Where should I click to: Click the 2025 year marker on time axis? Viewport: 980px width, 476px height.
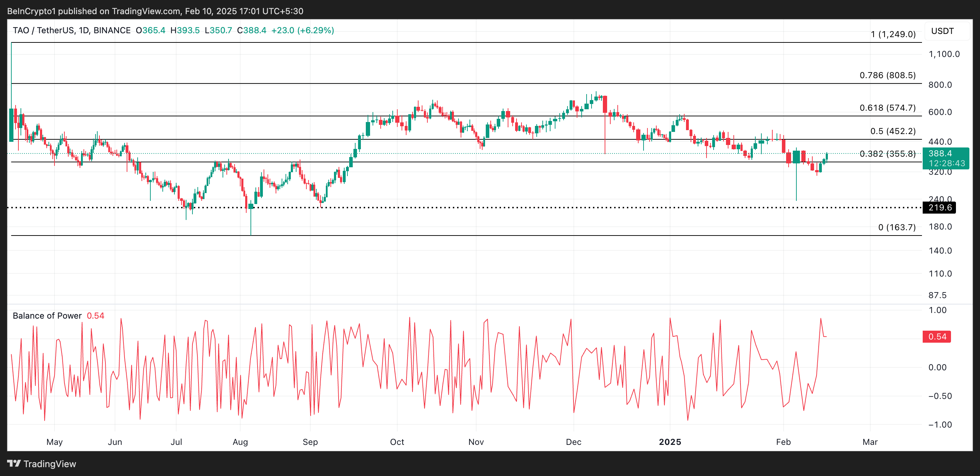tap(670, 442)
